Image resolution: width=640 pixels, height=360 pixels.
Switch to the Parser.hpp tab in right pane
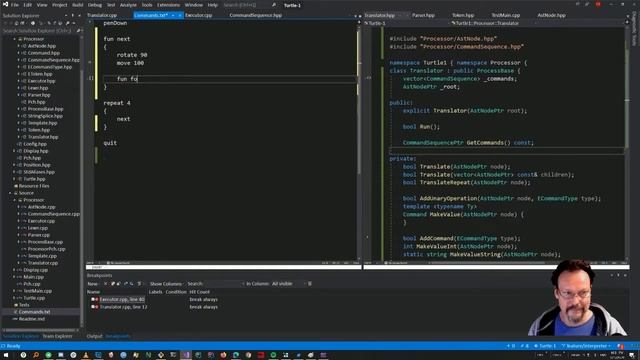click(423, 15)
